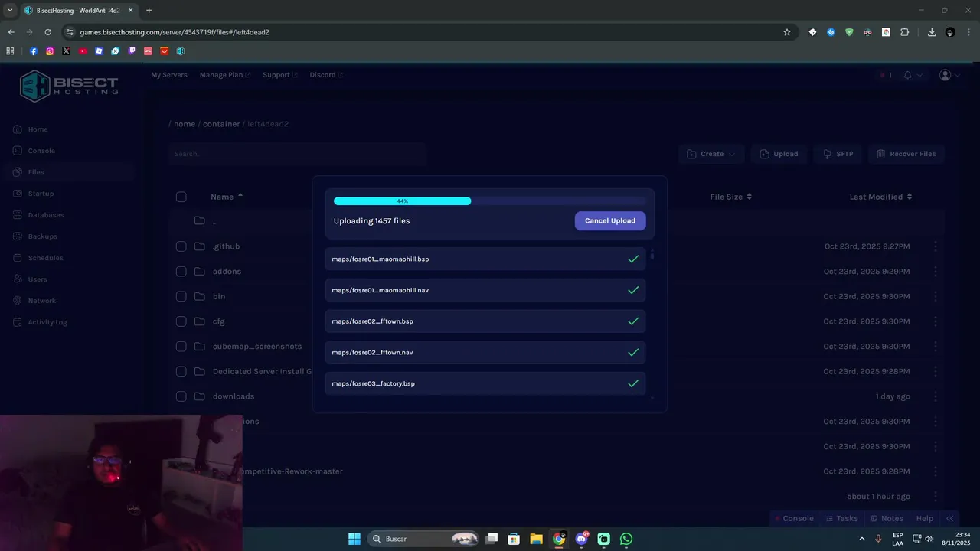Open the bottom Console panel tab
This screenshot has width=980, height=551.
(x=793, y=518)
